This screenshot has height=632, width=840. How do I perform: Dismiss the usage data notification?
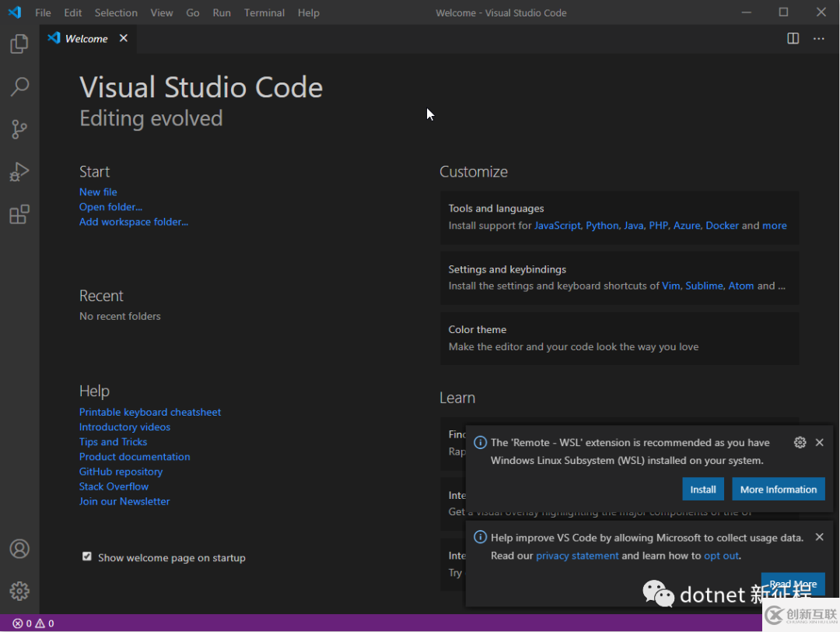coord(819,537)
